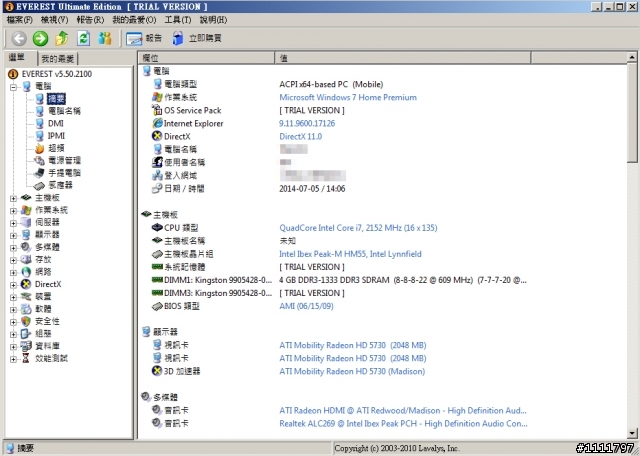Click the 3D 加速器 row icon
The image size is (640, 456).
(157, 371)
